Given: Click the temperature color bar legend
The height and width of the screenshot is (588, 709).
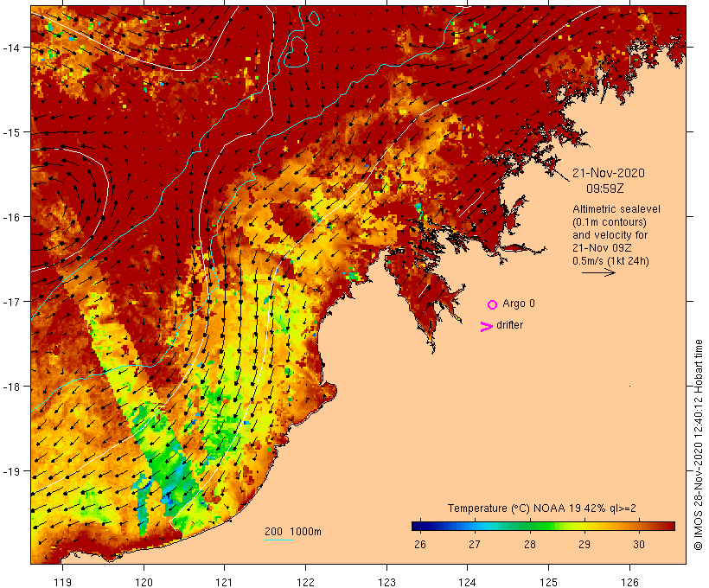Looking at the screenshot, I should click(x=543, y=526).
